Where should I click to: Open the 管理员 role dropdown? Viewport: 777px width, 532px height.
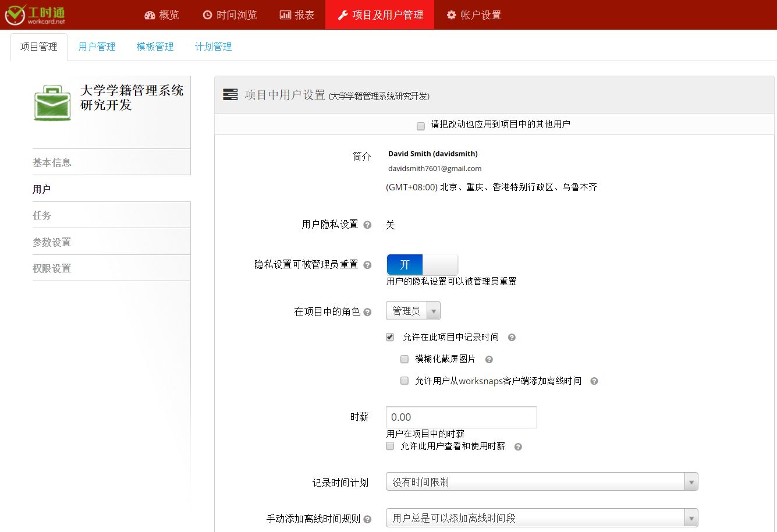pos(413,311)
